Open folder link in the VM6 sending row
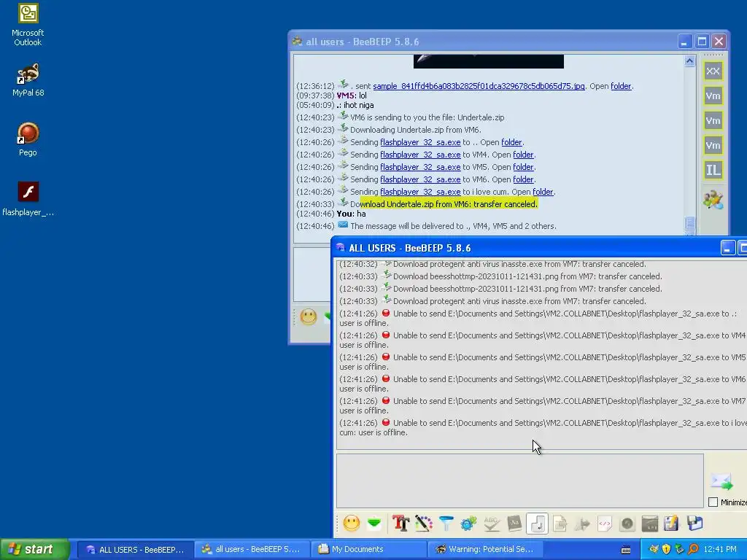The image size is (747, 560). point(522,179)
